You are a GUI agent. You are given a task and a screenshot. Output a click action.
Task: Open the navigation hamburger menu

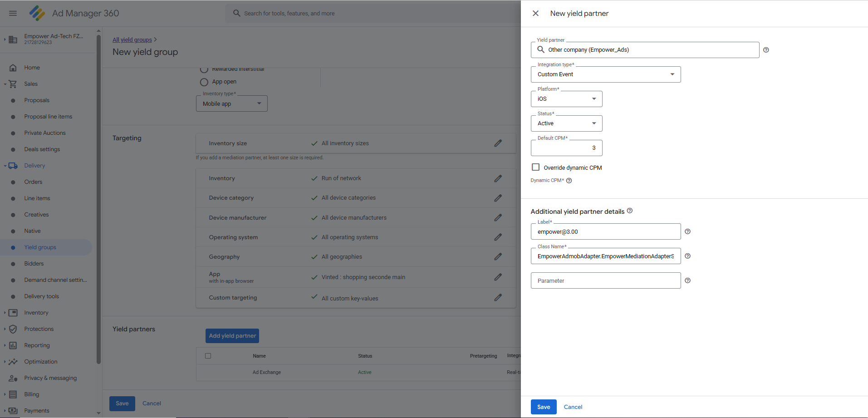(13, 13)
